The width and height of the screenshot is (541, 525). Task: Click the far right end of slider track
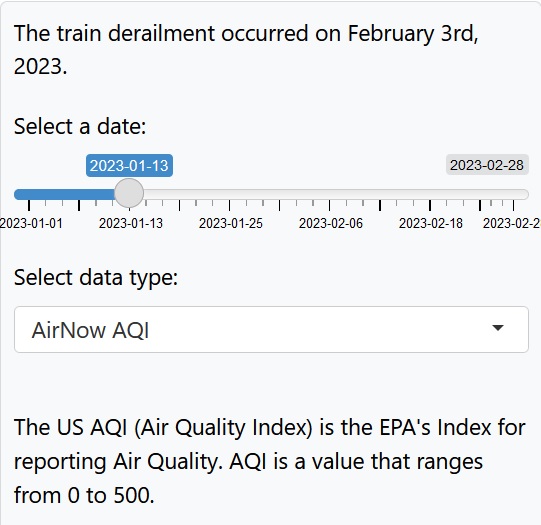coord(524,194)
